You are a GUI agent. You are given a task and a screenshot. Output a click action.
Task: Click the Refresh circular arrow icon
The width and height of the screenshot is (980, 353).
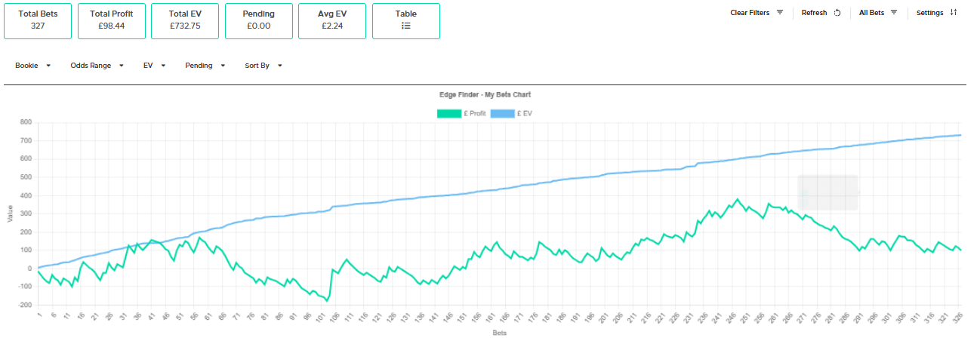point(837,13)
